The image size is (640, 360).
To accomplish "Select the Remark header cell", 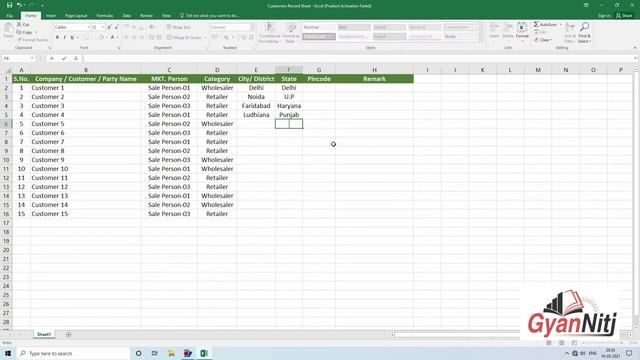I will 374,79.
